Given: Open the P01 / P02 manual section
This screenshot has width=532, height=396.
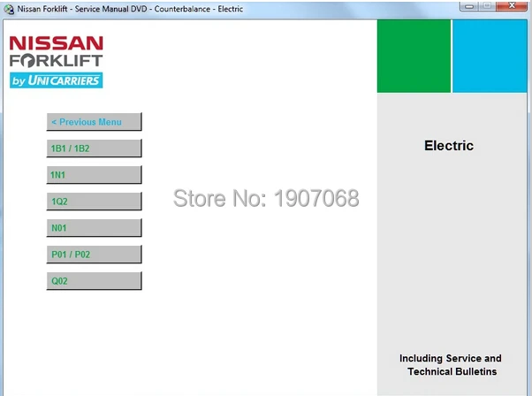Looking at the screenshot, I should [x=94, y=255].
